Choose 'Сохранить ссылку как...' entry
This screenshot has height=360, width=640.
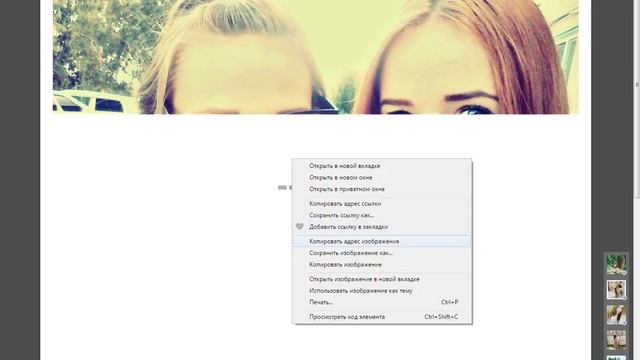[x=382, y=215]
